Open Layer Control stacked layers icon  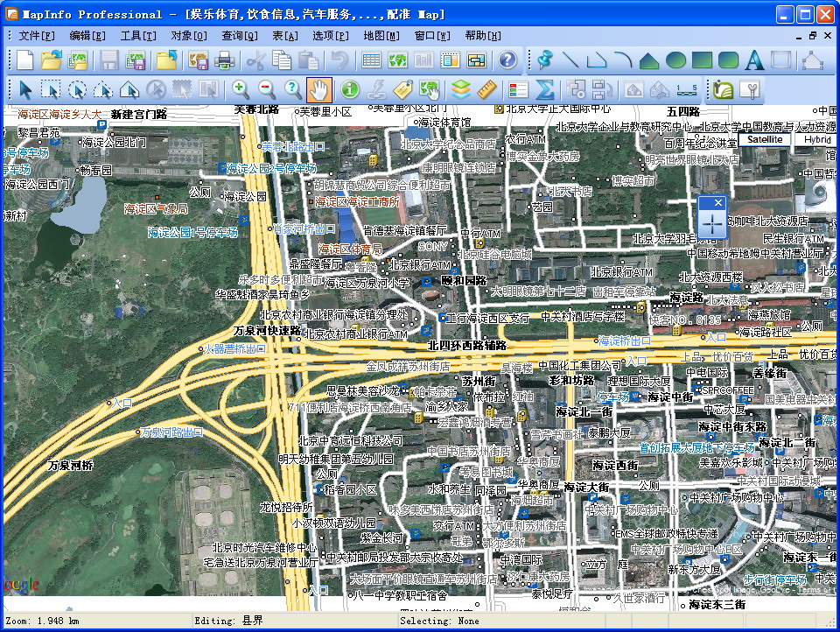pyautogui.click(x=460, y=89)
